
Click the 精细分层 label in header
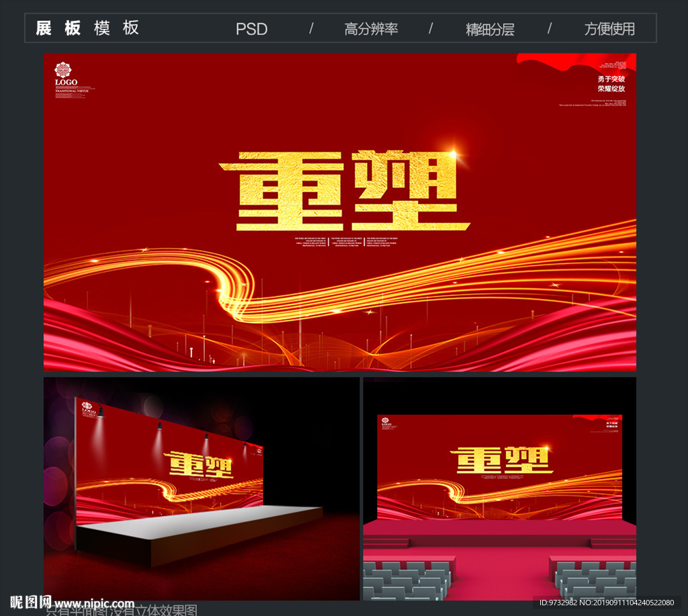tap(490, 29)
